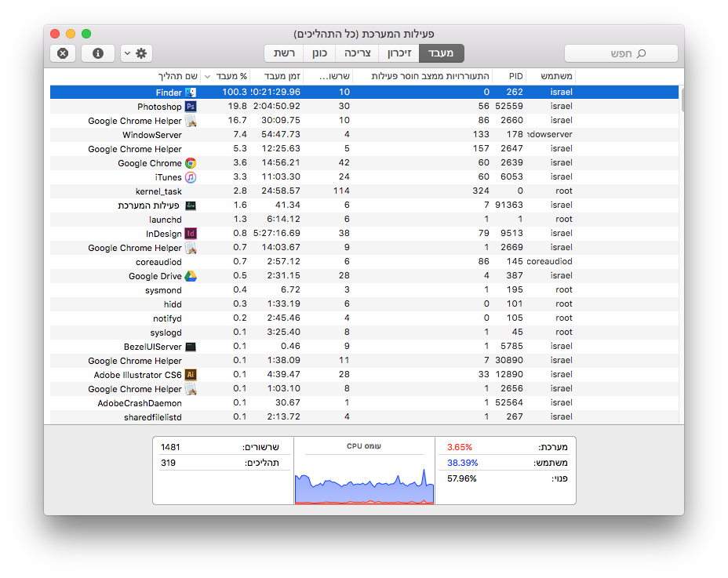Click the Photoshop Ps icon
The height and width of the screenshot is (578, 728).
[191, 107]
